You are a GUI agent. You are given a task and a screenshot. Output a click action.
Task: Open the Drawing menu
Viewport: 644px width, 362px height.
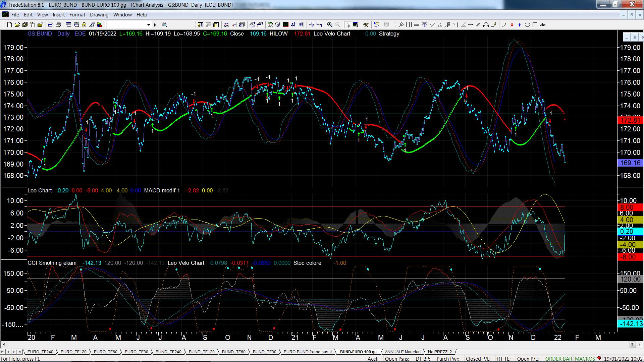coord(99,14)
